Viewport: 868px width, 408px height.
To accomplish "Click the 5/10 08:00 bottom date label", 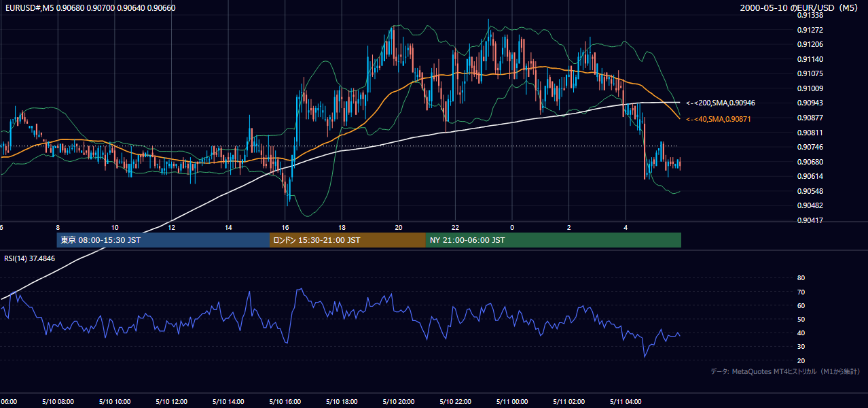I will click(x=58, y=402).
